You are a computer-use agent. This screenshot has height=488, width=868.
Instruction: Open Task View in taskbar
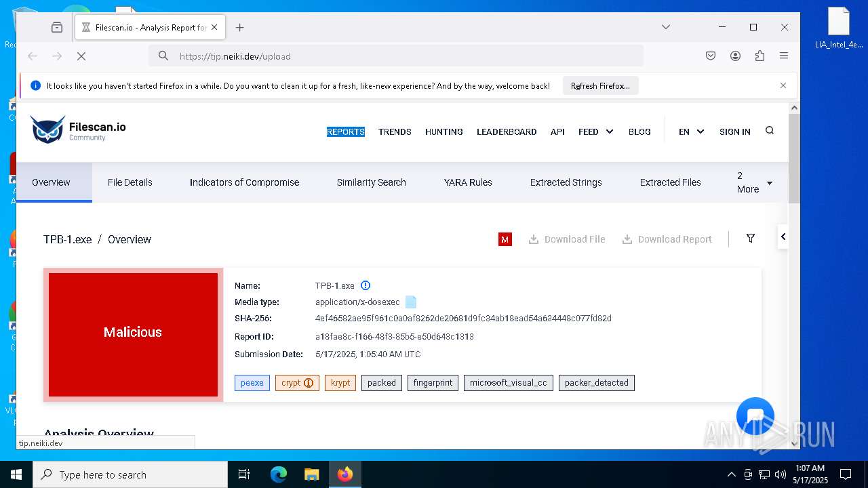[244, 474]
